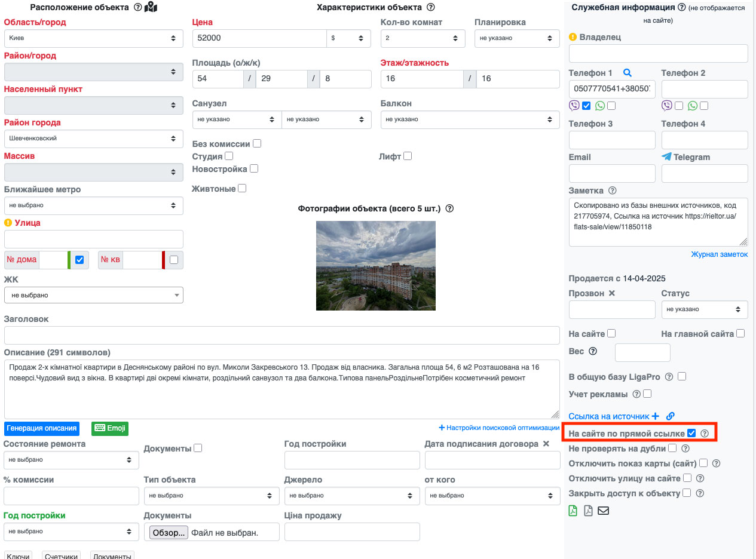Click the envelope email icon
Screen dimensions: 756x559
click(603, 511)
